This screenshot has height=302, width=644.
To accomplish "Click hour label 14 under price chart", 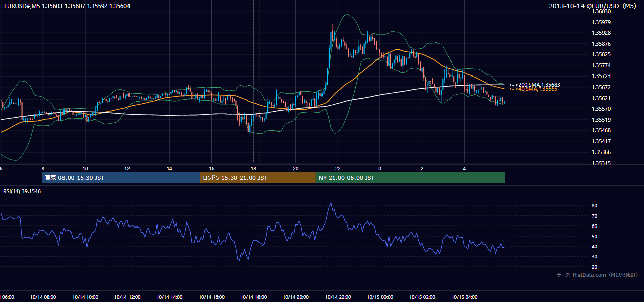I will [x=169, y=168].
